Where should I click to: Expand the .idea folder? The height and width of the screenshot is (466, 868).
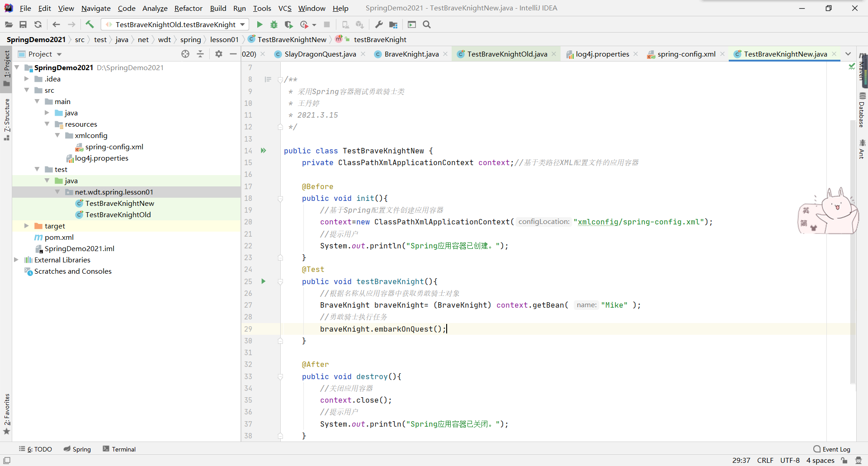26,79
